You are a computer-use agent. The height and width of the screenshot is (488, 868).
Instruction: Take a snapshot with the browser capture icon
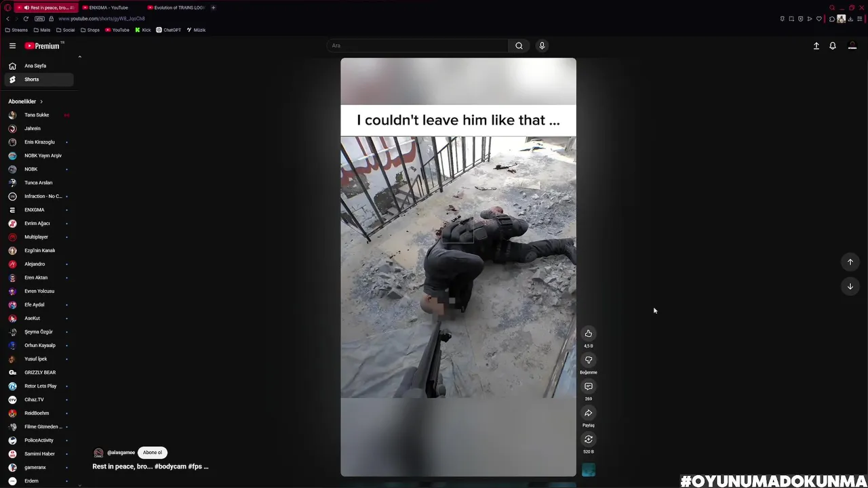click(791, 19)
